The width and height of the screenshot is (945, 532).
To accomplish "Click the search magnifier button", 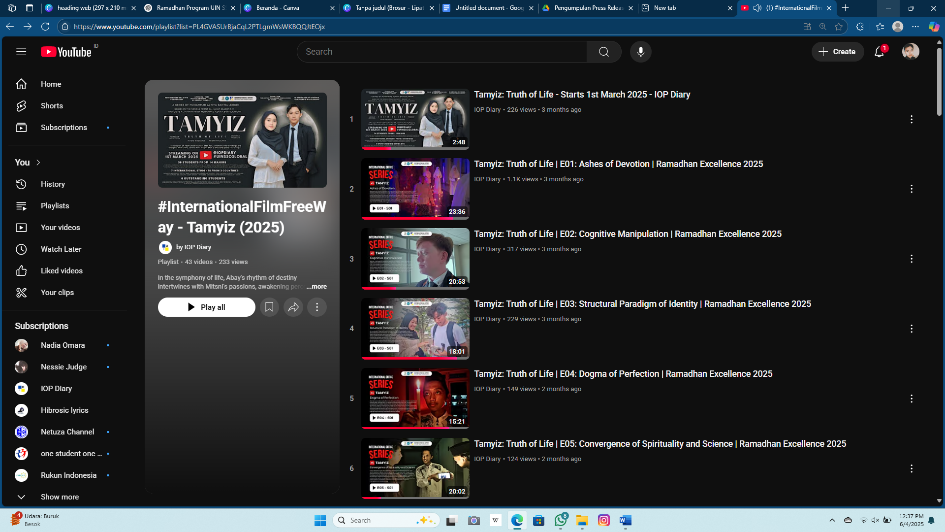I will coord(604,52).
